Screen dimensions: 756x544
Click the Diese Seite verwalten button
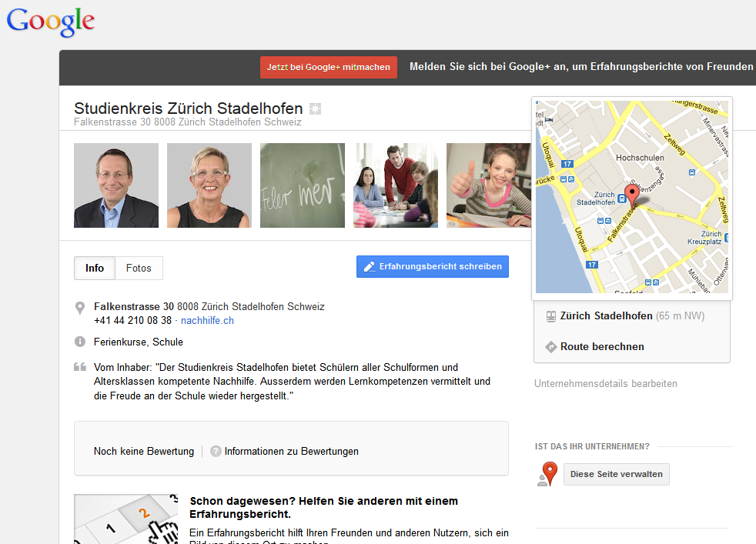tap(617, 474)
